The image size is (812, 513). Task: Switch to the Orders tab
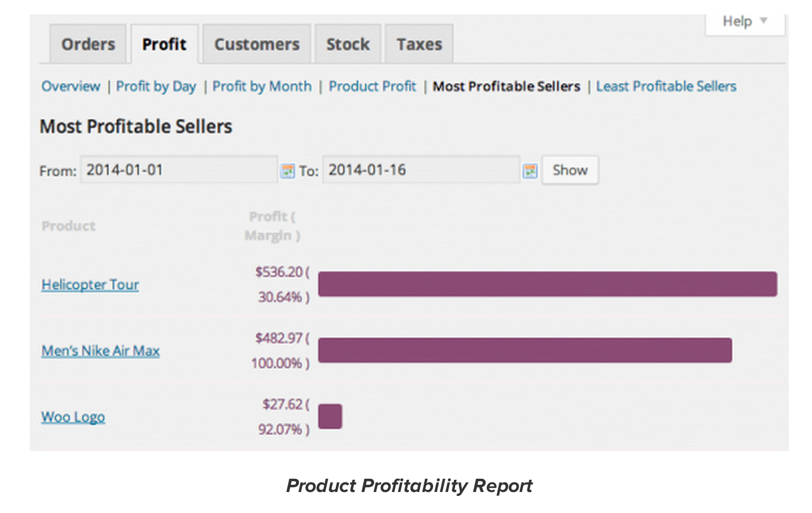pos(88,44)
